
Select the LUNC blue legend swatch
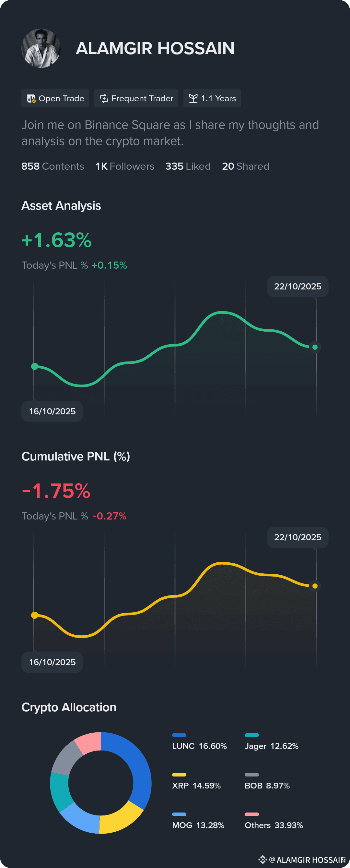179,735
